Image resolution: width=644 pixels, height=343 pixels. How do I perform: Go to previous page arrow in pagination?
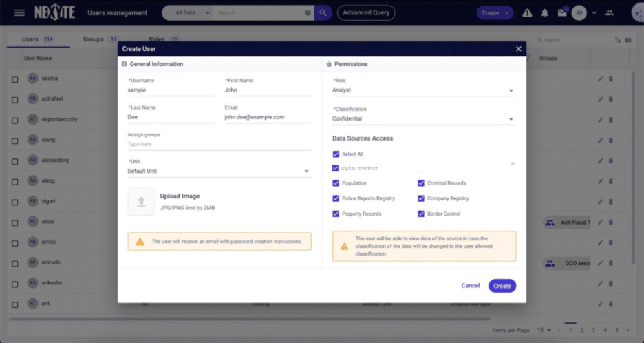pyautogui.click(x=559, y=330)
